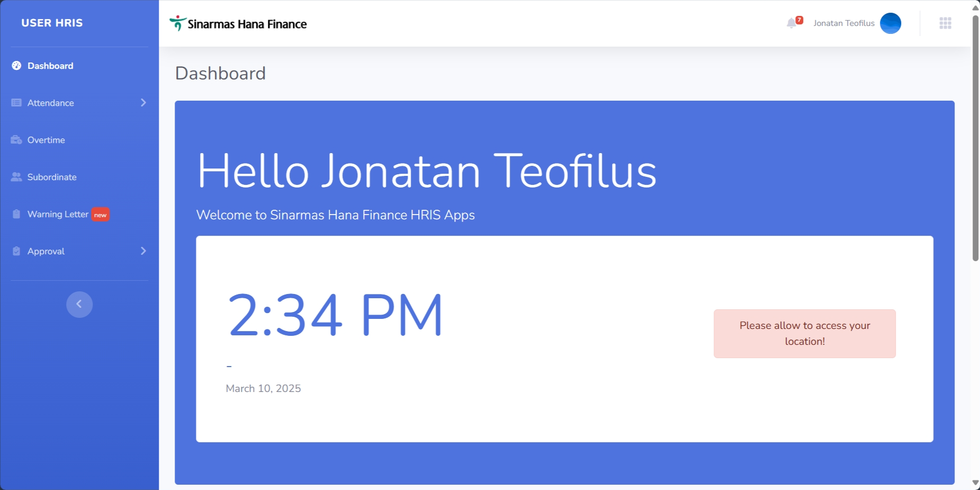Open the Jonatan Teofilus user dropdown
The height and width of the screenshot is (490, 980).
pos(843,23)
